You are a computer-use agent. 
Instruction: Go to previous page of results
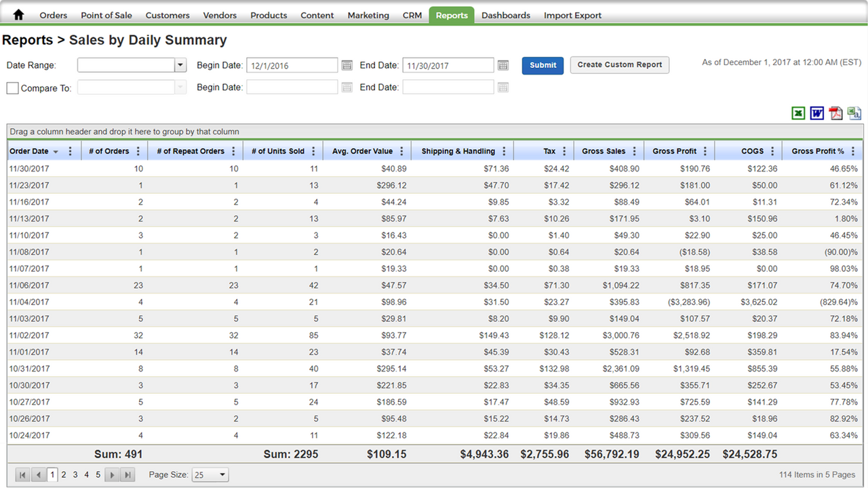pyautogui.click(x=39, y=475)
